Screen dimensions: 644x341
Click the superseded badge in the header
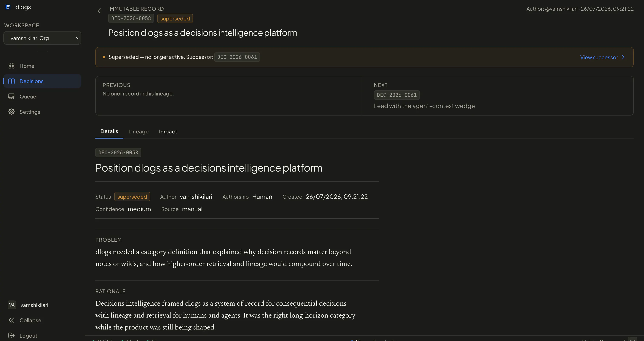(175, 18)
